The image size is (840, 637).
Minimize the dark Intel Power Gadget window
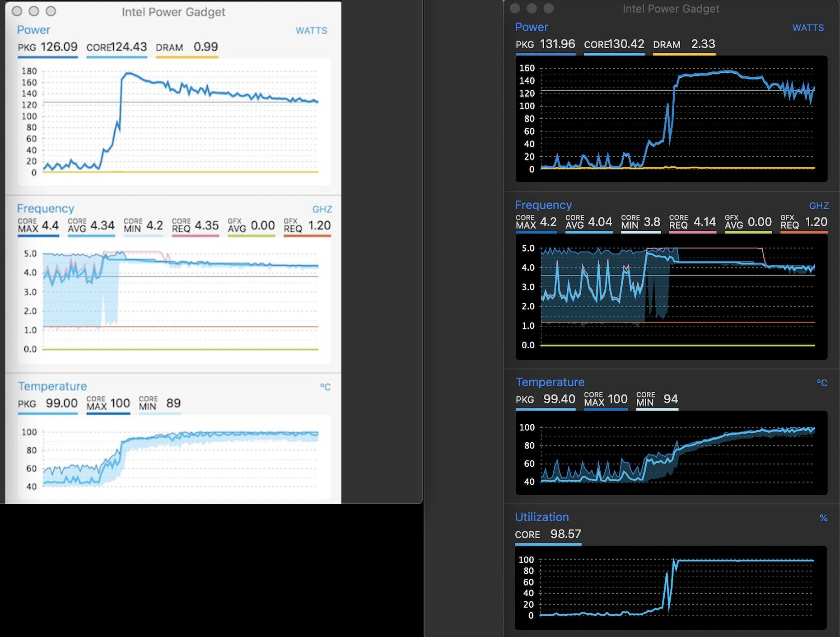coord(532,8)
